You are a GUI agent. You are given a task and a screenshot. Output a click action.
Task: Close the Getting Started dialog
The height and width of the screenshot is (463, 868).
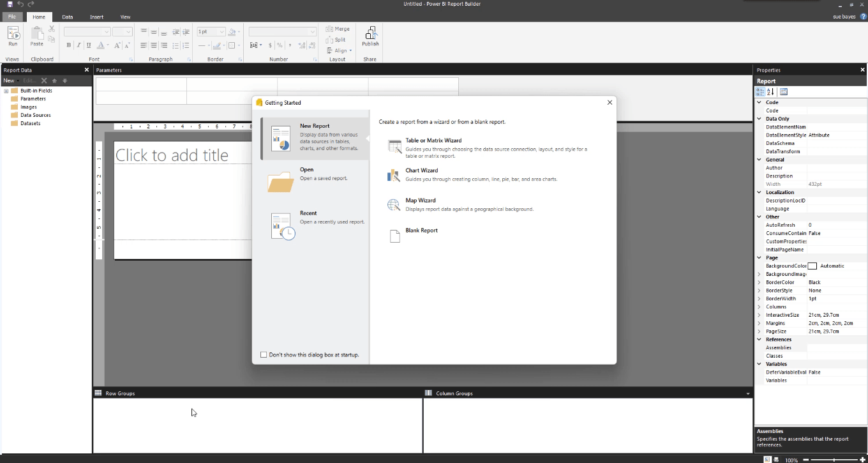(610, 102)
